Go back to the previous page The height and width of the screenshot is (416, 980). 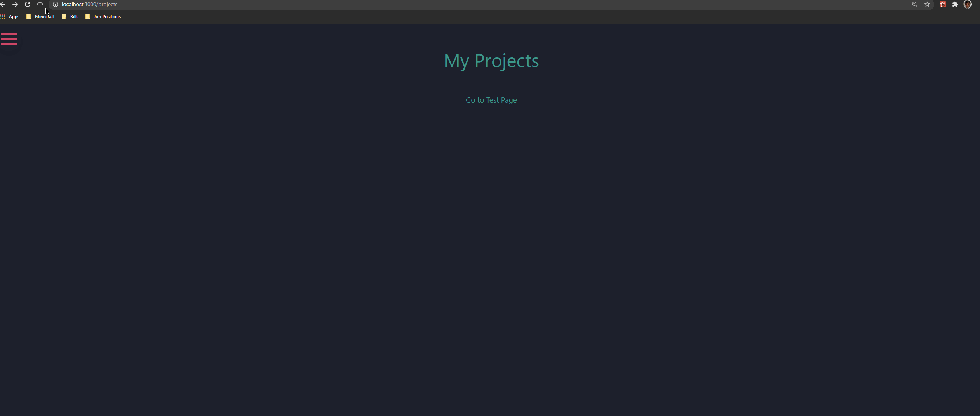click(3, 4)
